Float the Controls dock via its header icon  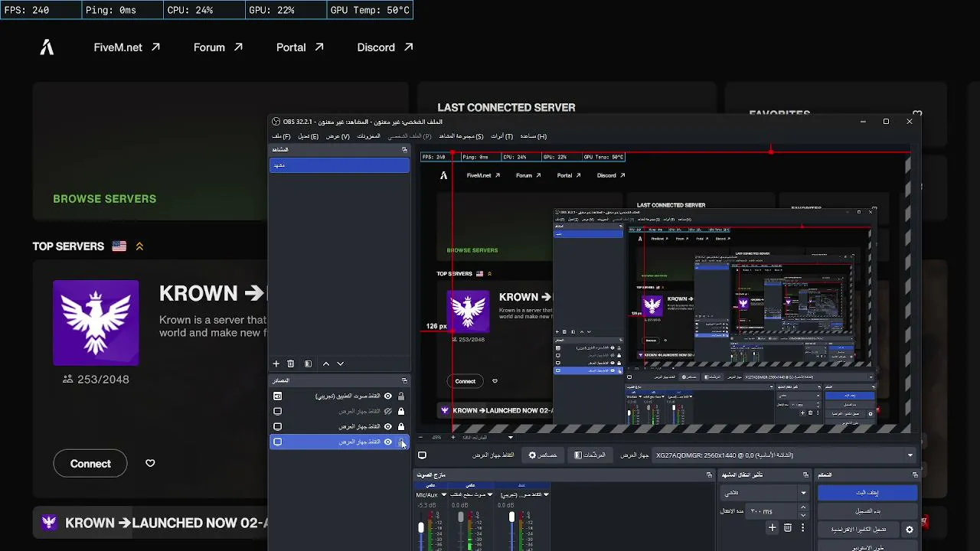(x=915, y=475)
